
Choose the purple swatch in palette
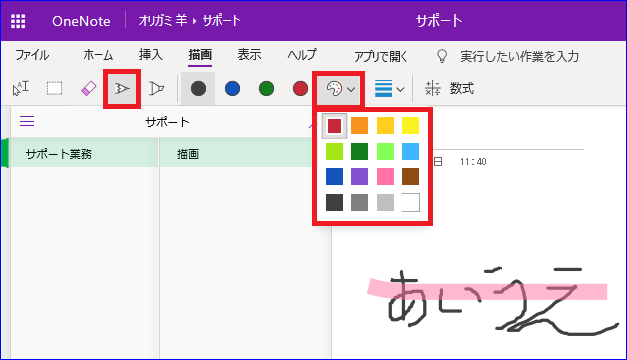pyautogui.click(x=359, y=176)
